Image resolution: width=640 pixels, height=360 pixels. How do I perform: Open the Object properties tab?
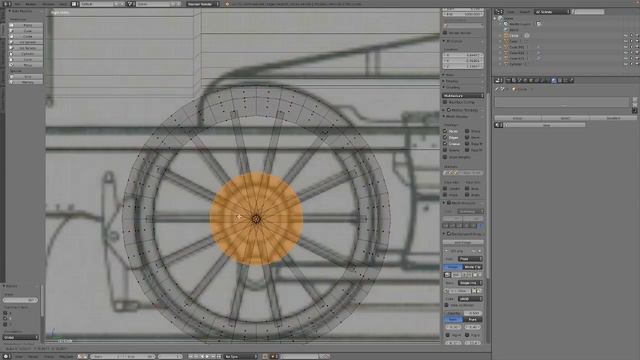click(531, 80)
